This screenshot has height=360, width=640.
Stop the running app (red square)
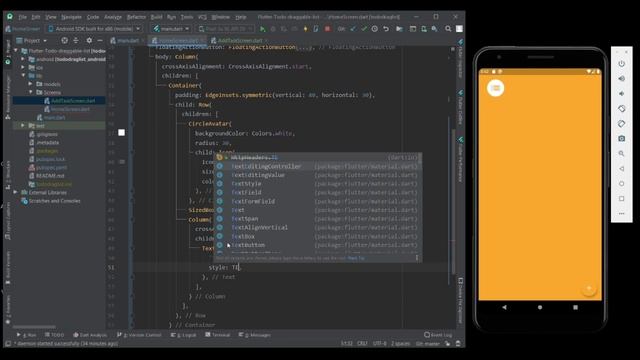click(x=327, y=29)
